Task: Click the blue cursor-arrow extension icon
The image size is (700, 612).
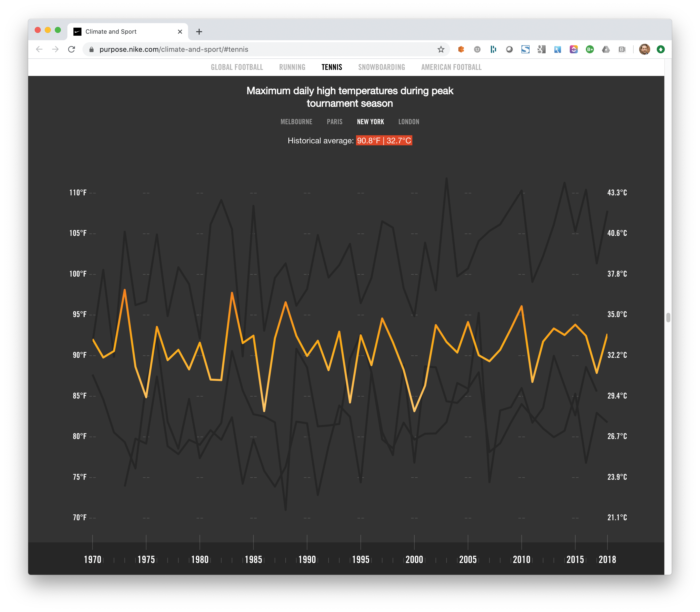Action: point(558,50)
